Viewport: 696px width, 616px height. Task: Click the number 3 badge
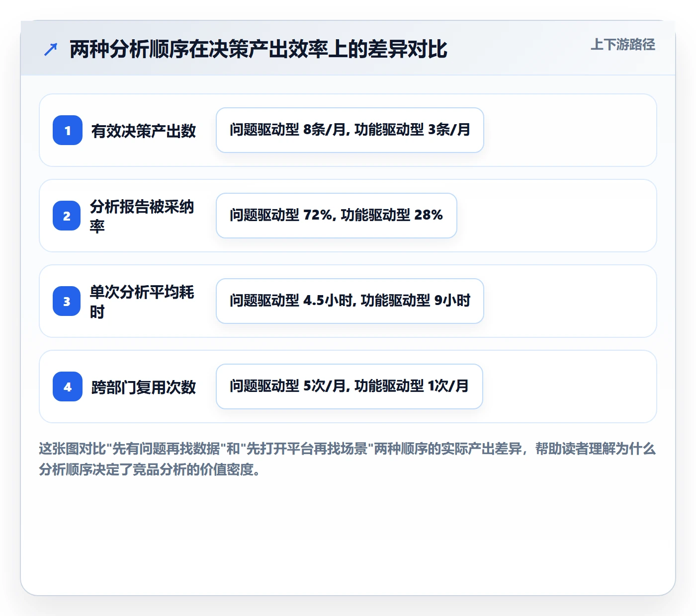(x=67, y=301)
